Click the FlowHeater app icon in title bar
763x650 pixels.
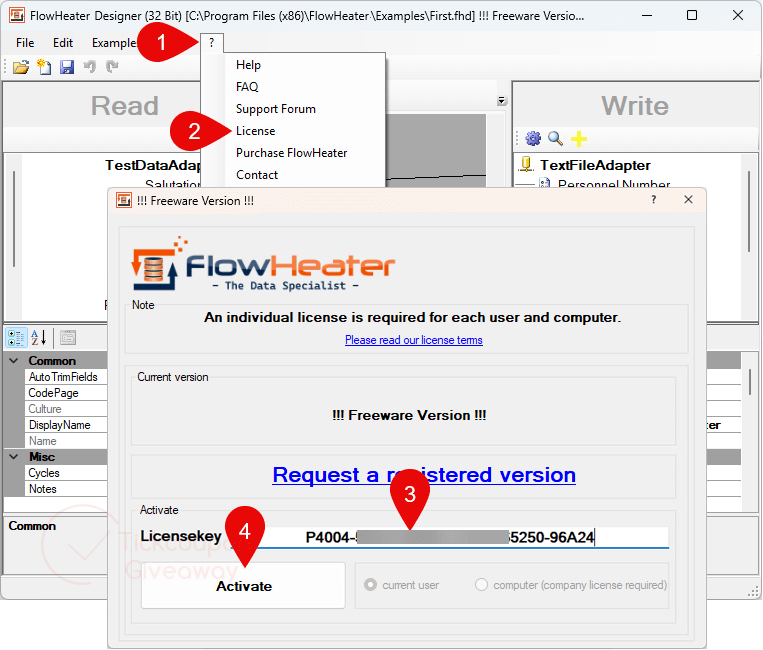(x=17, y=16)
